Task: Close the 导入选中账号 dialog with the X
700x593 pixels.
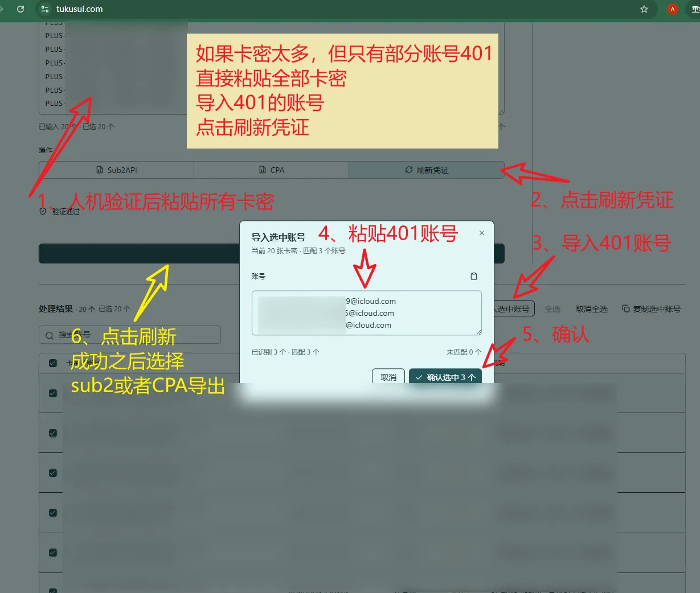Action: click(482, 233)
